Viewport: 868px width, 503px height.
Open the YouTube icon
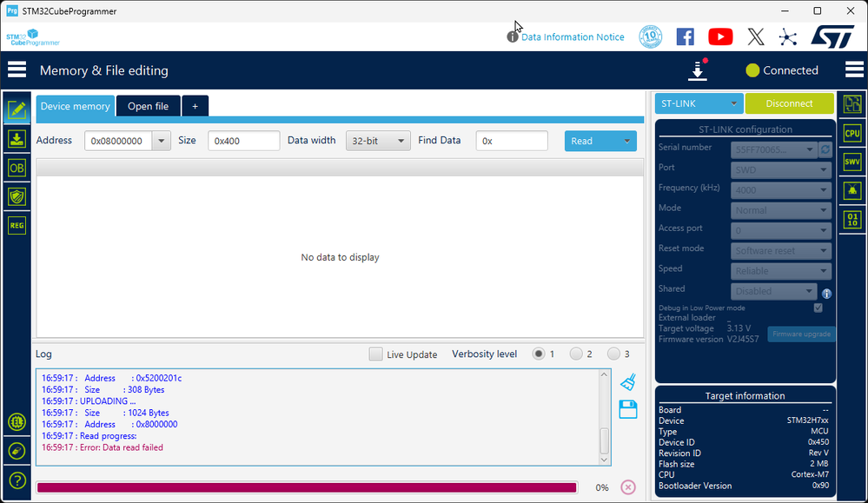click(720, 37)
